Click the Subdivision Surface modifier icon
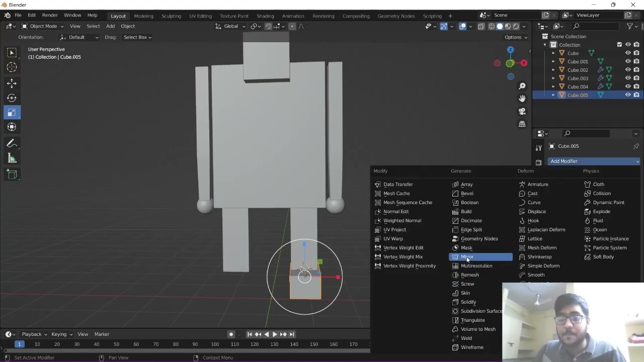 tap(455, 311)
